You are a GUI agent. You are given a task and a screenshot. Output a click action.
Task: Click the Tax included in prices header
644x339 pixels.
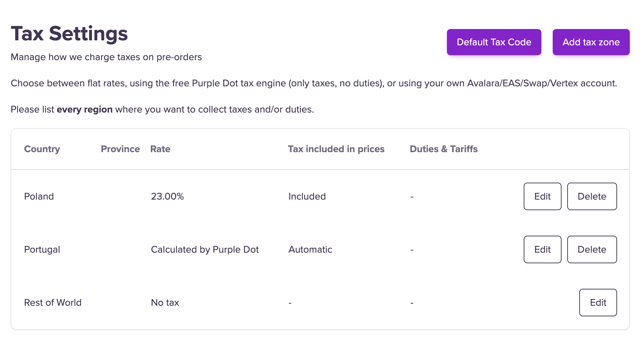(336, 149)
